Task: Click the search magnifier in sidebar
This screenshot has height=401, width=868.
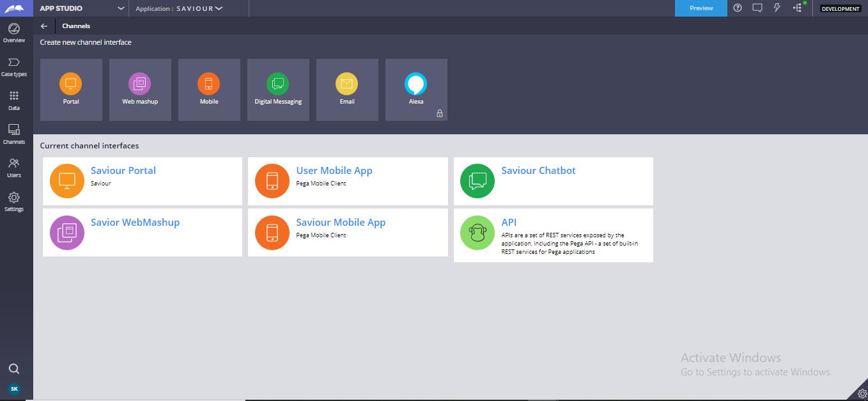Action: [14, 369]
